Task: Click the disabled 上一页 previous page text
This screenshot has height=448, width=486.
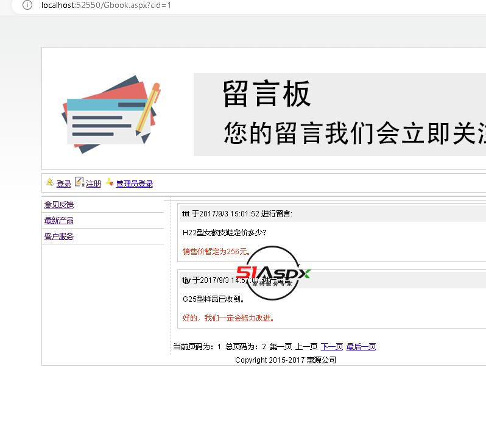Action: [x=306, y=347]
